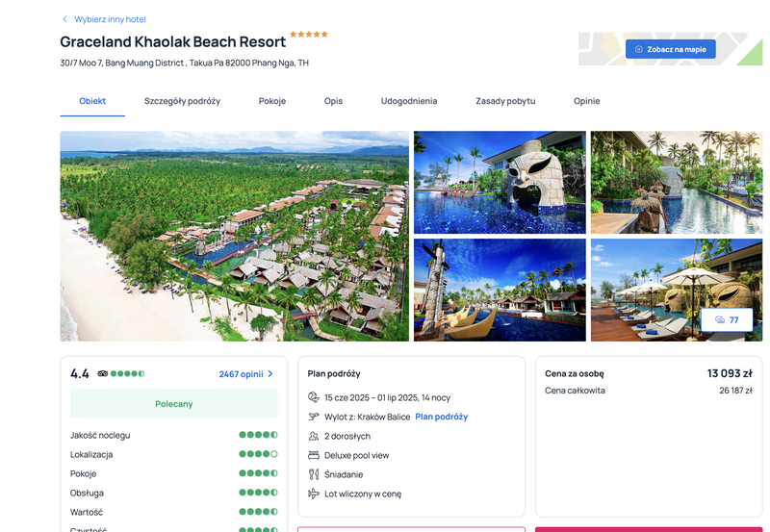This screenshot has height=532, width=770.
Task: Click the Plan podróży link near Kraków Balice
Action: click(x=442, y=417)
